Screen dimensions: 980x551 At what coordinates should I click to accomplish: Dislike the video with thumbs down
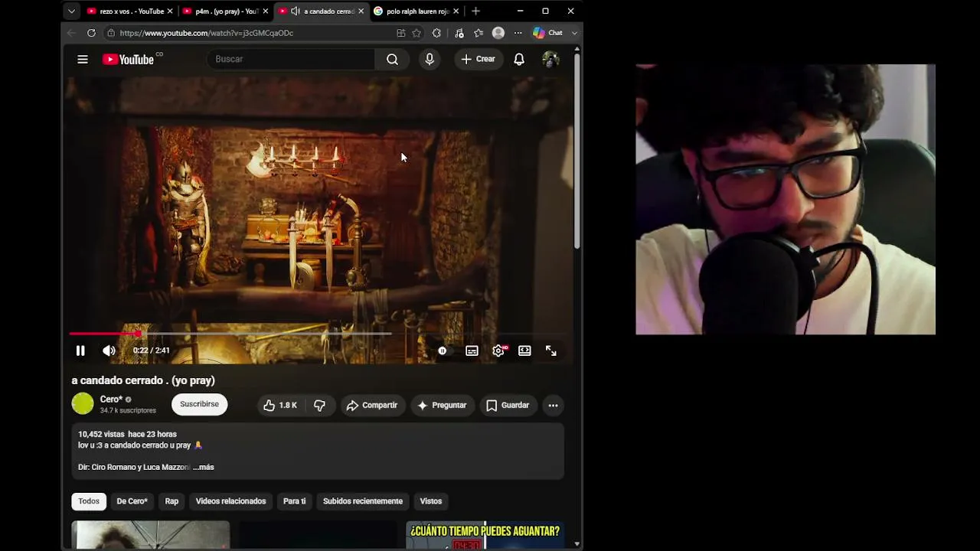pos(320,406)
